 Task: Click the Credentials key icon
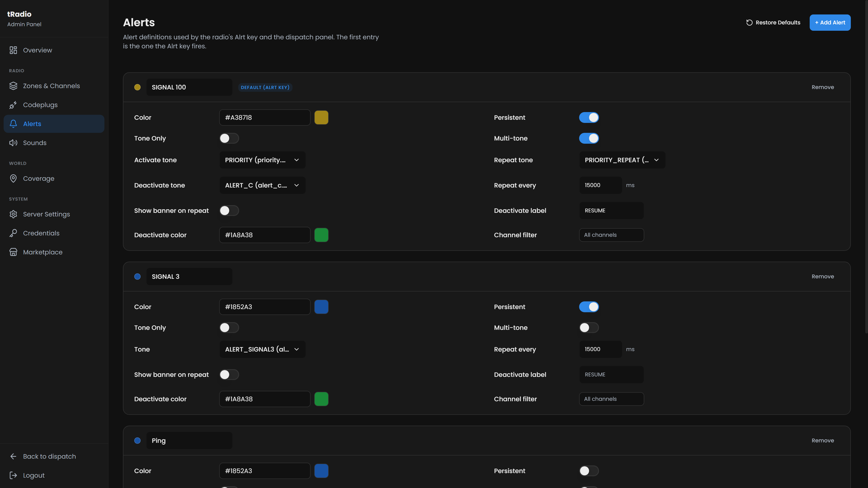[x=13, y=233]
